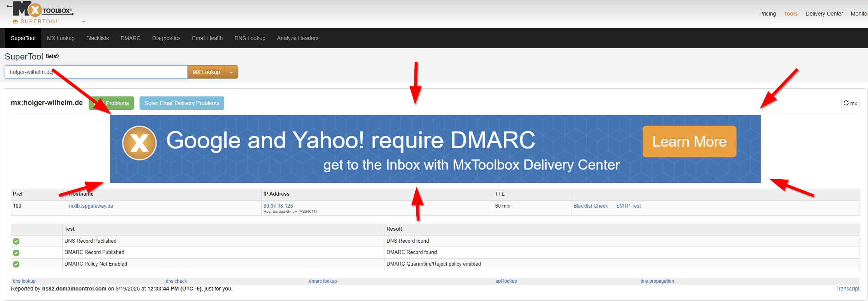Open the Tools menu in the header
The image size is (868, 301).
[x=791, y=14]
